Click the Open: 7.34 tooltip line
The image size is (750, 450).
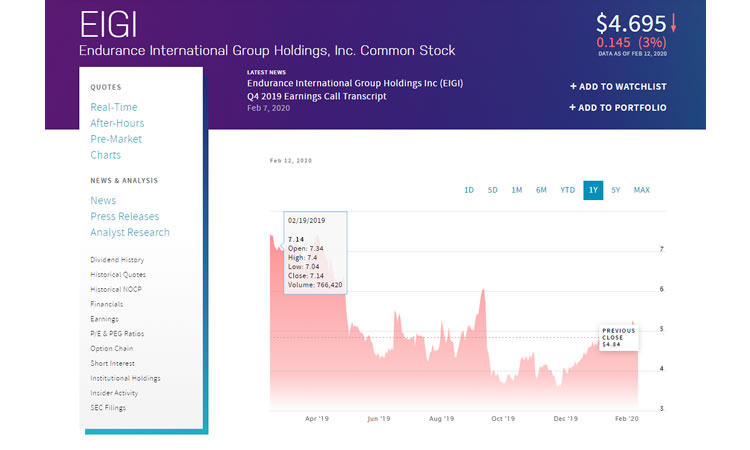[306, 249]
